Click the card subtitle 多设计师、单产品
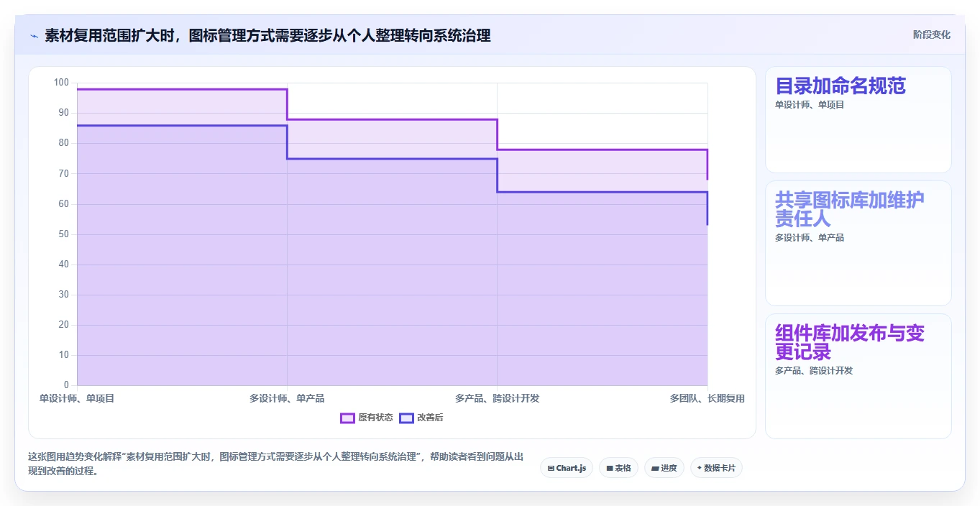Image resolution: width=980 pixels, height=506 pixels. (810, 238)
